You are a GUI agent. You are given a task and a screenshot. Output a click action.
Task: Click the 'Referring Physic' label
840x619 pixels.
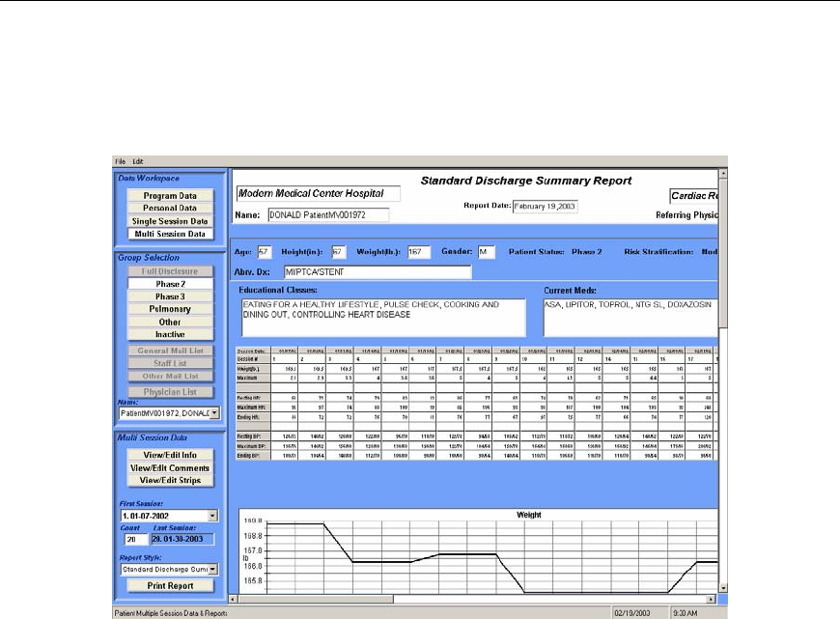[x=686, y=215]
